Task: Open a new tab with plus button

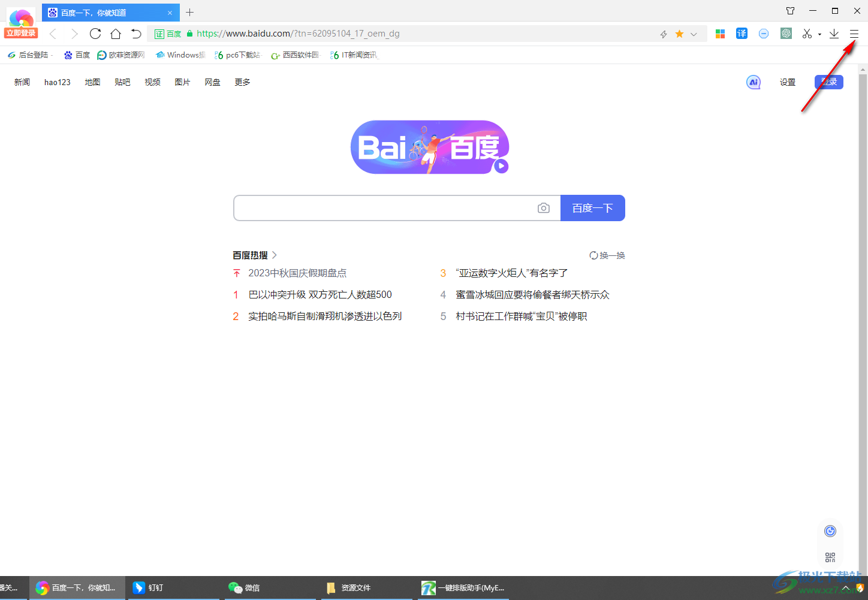Action: click(x=190, y=12)
